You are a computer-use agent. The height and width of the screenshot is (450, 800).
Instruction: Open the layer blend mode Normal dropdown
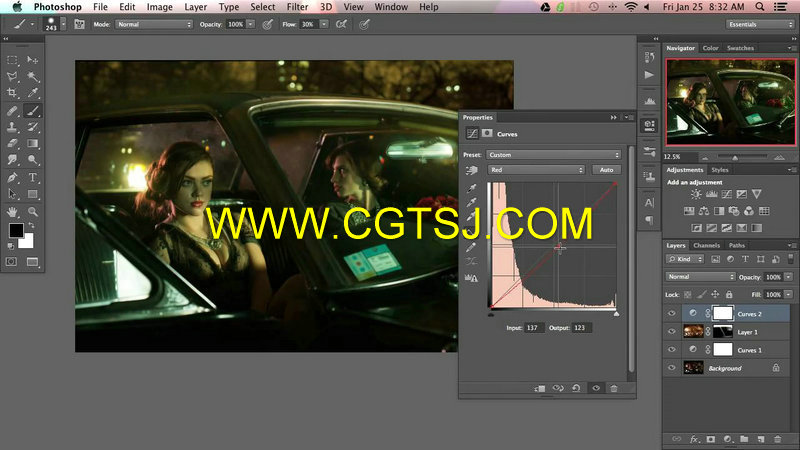point(700,277)
